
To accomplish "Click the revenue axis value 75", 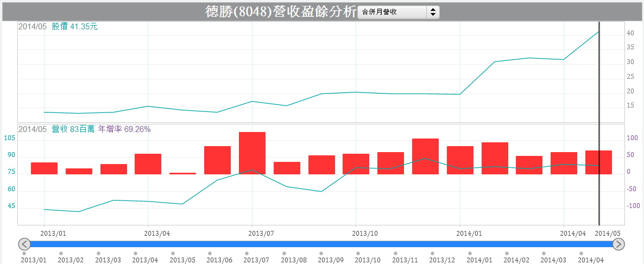I will (x=11, y=172).
